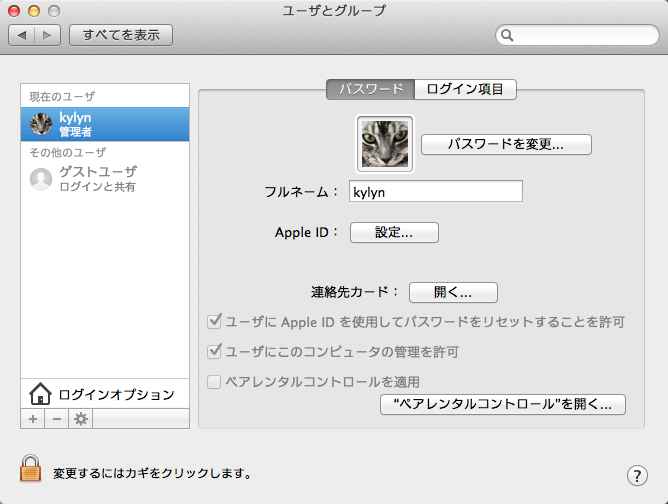The image size is (668, 504).
Task: Open the gear action menu below user list
Action: (x=81, y=419)
